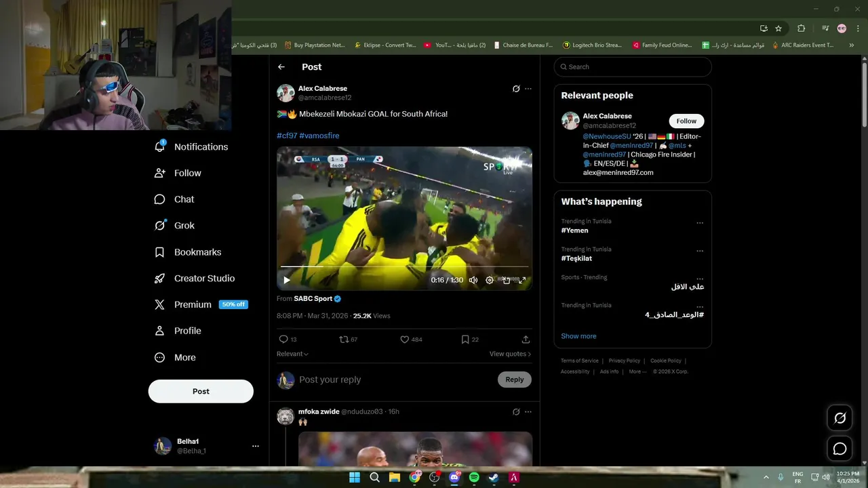Play the video
868x488 pixels.
pos(287,280)
